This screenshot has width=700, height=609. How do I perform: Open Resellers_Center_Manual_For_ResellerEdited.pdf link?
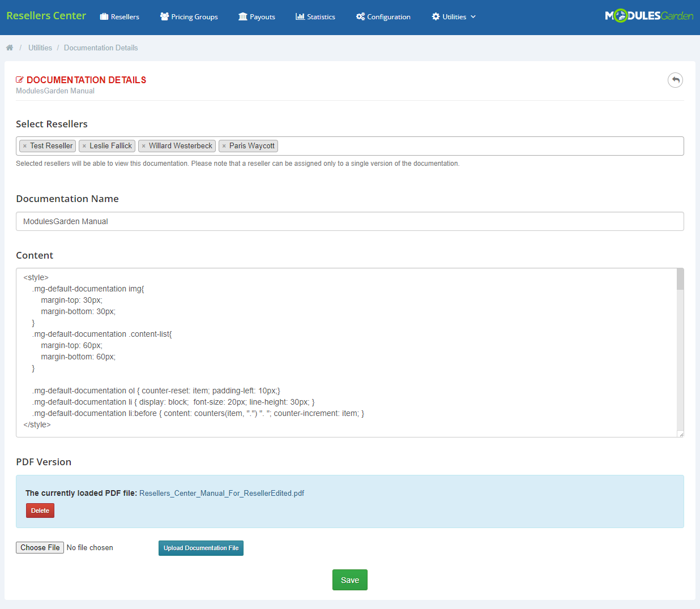coord(221,493)
